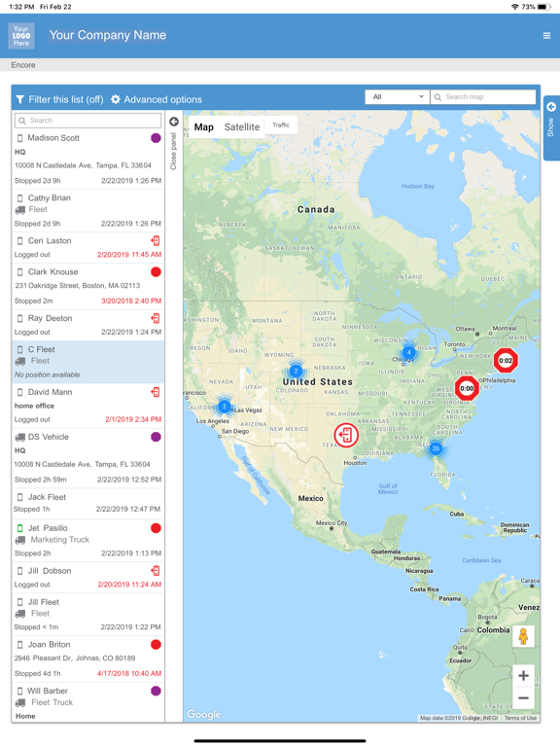560x747 pixels.
Task: Open Advanced options gear icon
Action: point(116,99)
